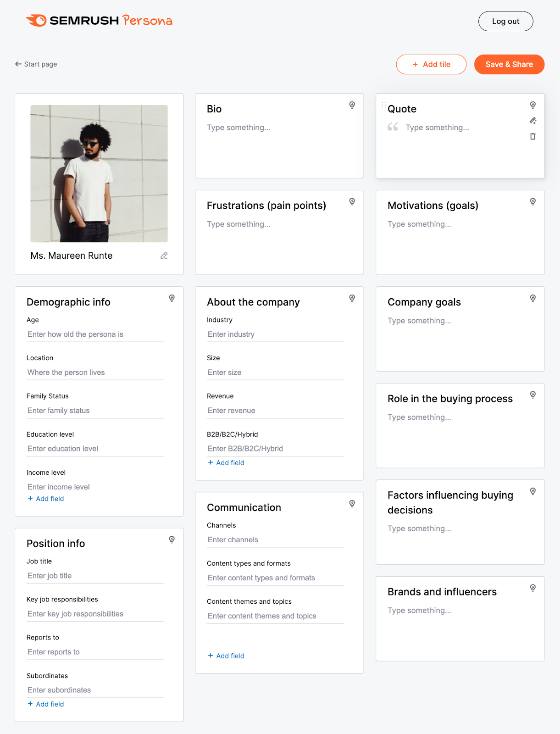Screen dimensions: 560x734
Task: Select the AI rewrite pencil on the Quote tile
Action: point(532,121)
